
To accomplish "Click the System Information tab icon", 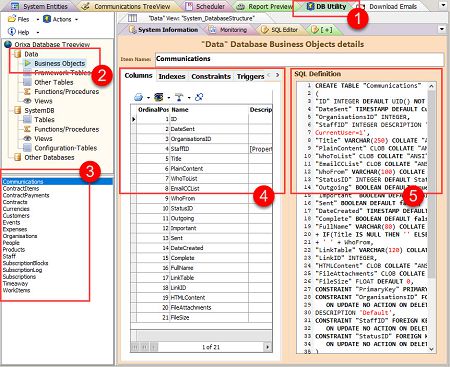I will (133, 30).
